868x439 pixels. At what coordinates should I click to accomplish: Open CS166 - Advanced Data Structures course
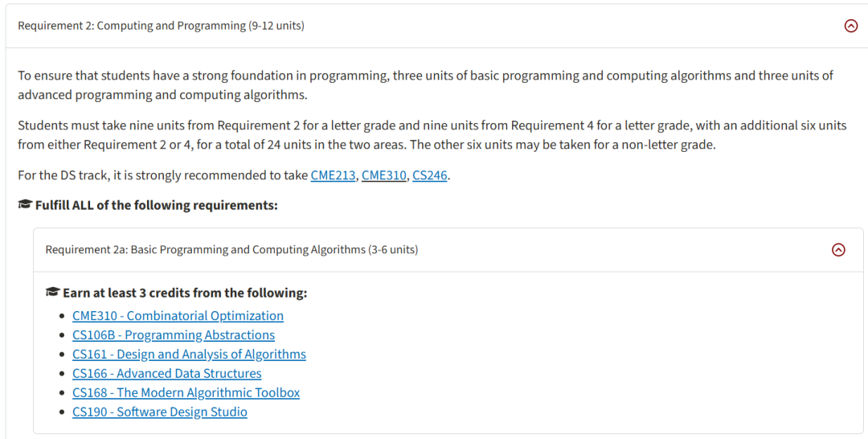point(166,374)
